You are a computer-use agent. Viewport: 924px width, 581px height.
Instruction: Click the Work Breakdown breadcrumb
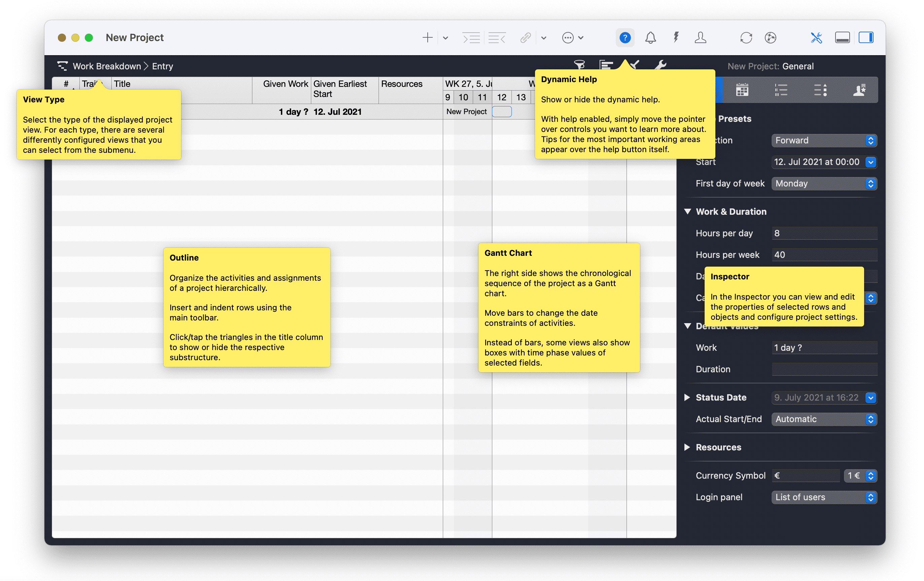tap(107, 66)
